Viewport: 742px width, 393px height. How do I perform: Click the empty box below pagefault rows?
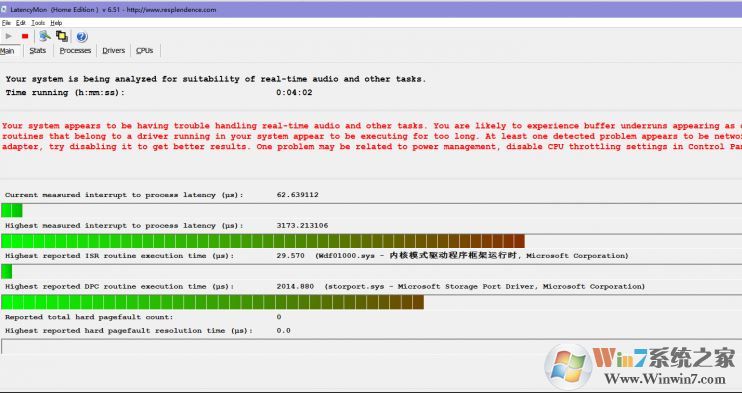pyautogui.click(x=371, y=347)
